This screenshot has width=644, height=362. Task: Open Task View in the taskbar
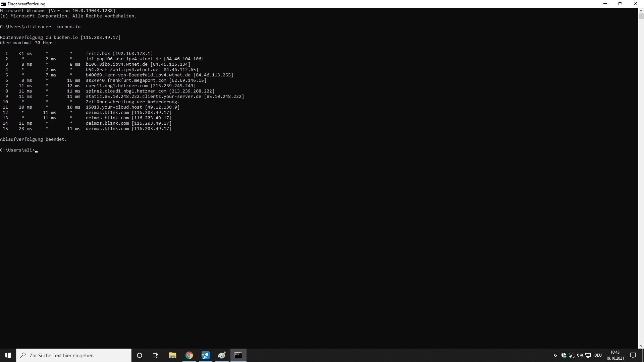point(156,355)
